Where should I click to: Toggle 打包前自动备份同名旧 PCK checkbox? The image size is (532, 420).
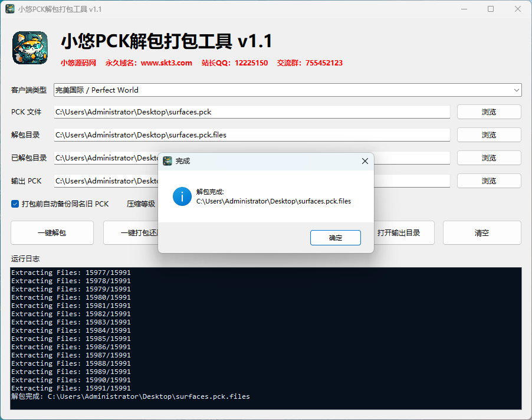tap(15, 204)
